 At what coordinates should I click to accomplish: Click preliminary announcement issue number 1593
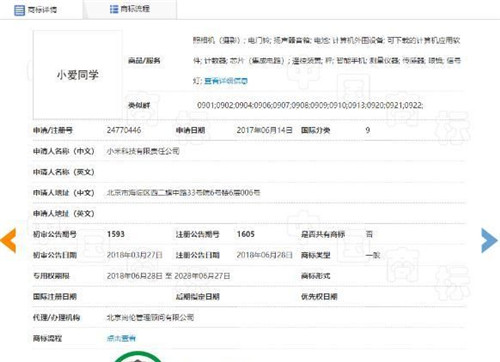point(116,234)
